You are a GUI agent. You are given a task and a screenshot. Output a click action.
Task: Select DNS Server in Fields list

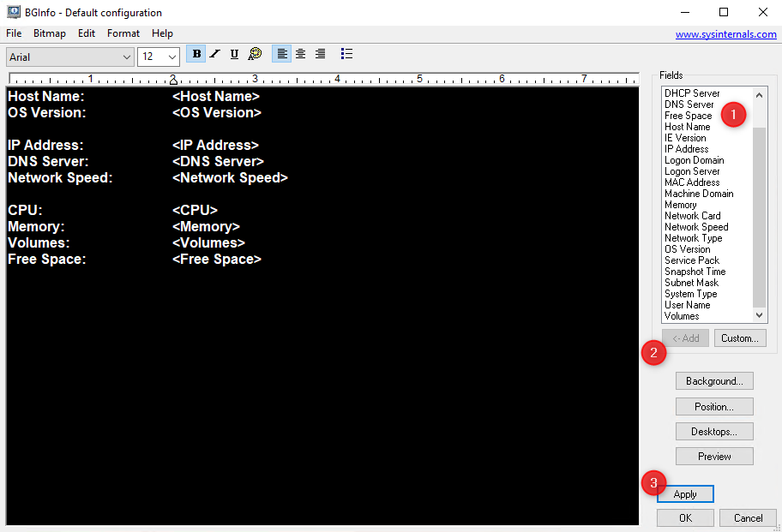pos(689,105)
